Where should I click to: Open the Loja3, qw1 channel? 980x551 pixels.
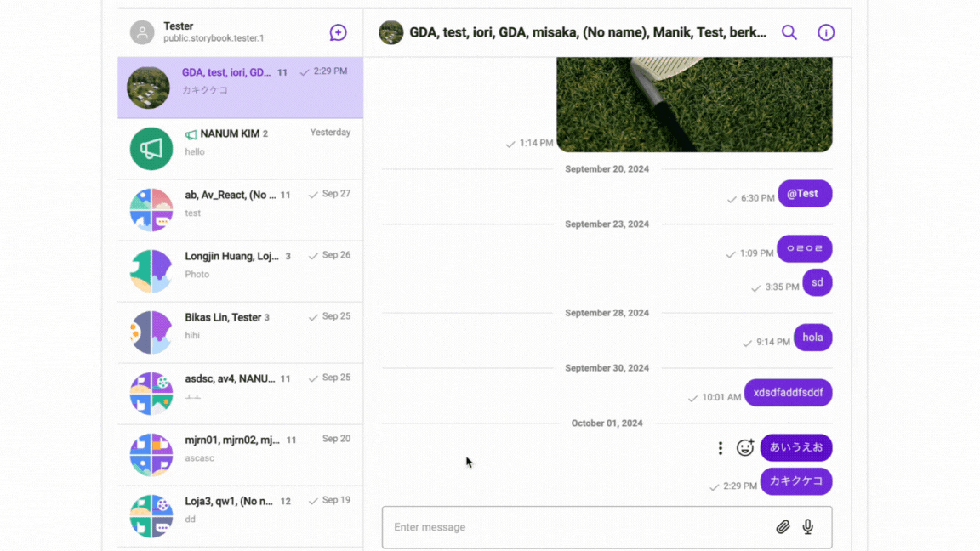tap(240, 516)
